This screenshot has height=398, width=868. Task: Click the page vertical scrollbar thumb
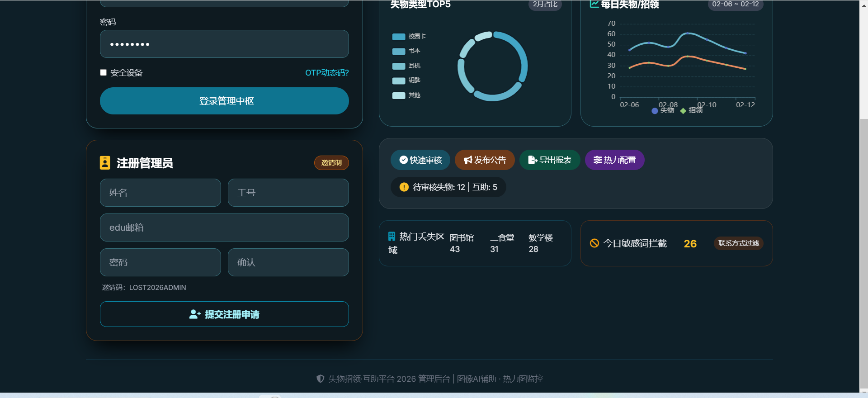(863, 253)
